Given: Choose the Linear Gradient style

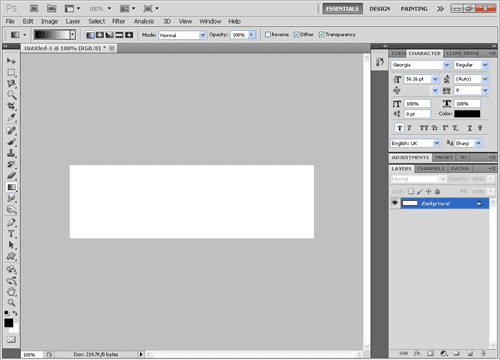Looking at the screenshot, I should (x=90, y=35).
